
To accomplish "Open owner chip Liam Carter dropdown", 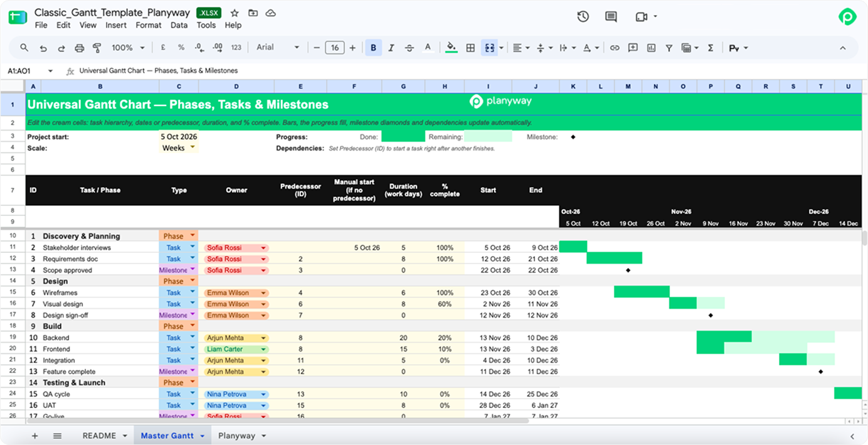I will click(263, 349).
